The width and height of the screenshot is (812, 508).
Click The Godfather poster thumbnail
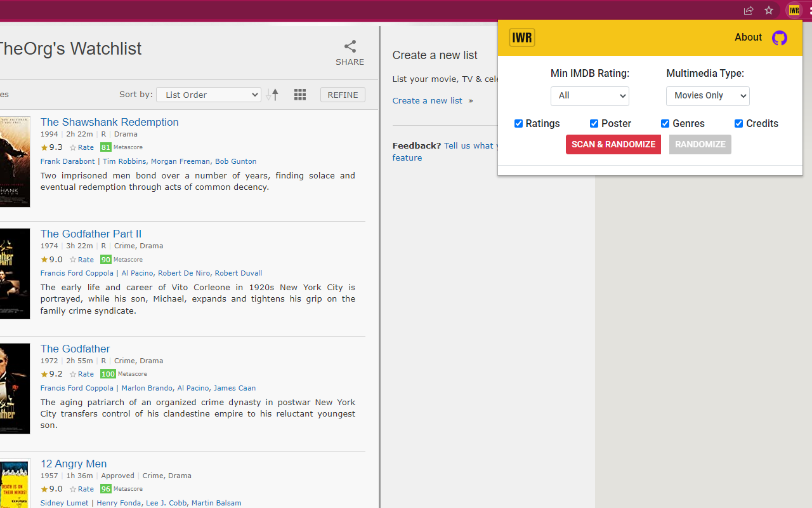point(15,389)
